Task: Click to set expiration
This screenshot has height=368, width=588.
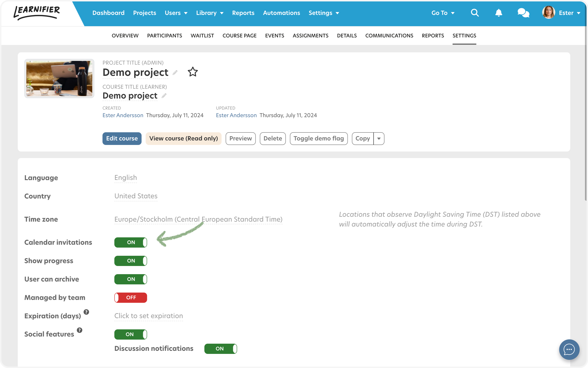Action: (x=149, y=316)
